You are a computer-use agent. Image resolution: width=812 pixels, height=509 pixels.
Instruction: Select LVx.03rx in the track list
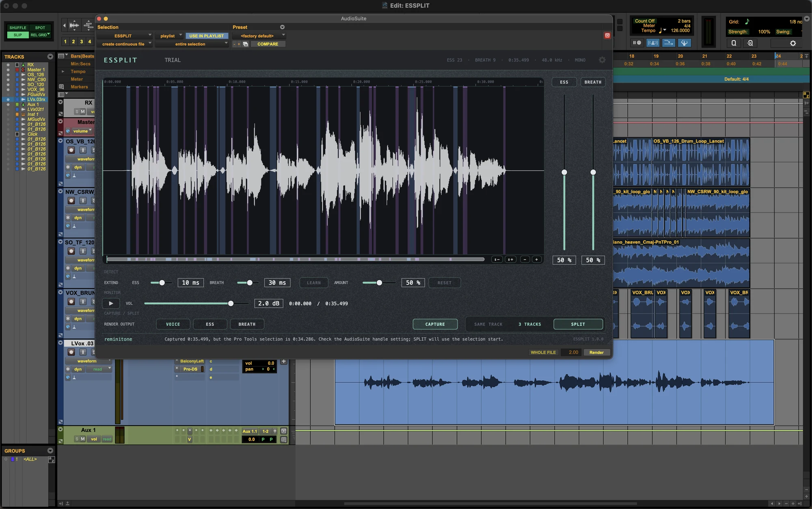coord(36,99)
